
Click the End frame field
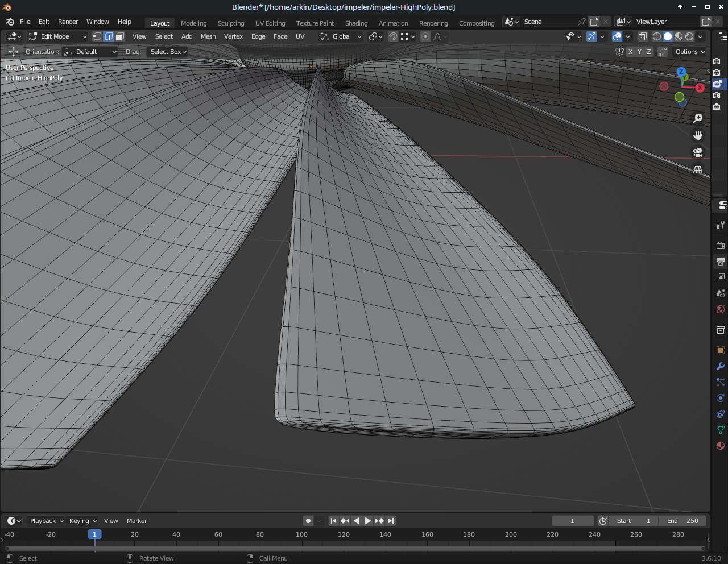(682, 521)
